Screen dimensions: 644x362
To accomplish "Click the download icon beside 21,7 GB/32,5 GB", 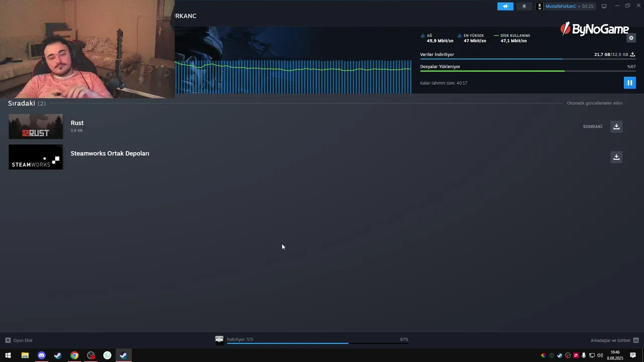I will 632,54.
